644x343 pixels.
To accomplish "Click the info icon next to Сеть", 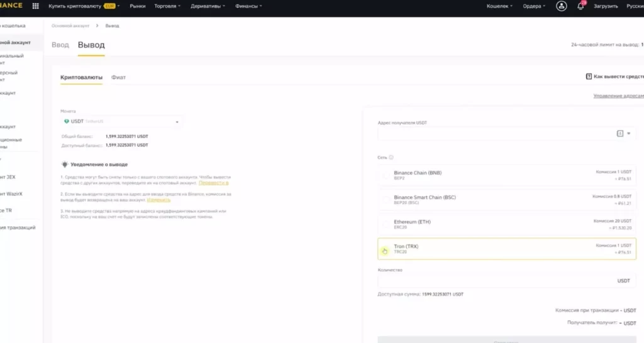I will click(x=391, y=158).
